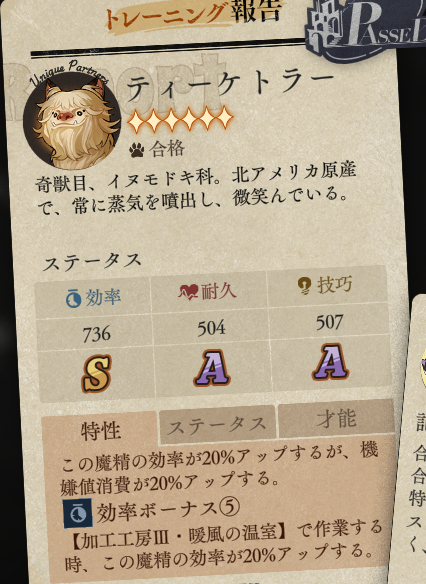Click the 効率ボーナス⑤ trait heading
The image size is (426, 584).
coord(168,510)
